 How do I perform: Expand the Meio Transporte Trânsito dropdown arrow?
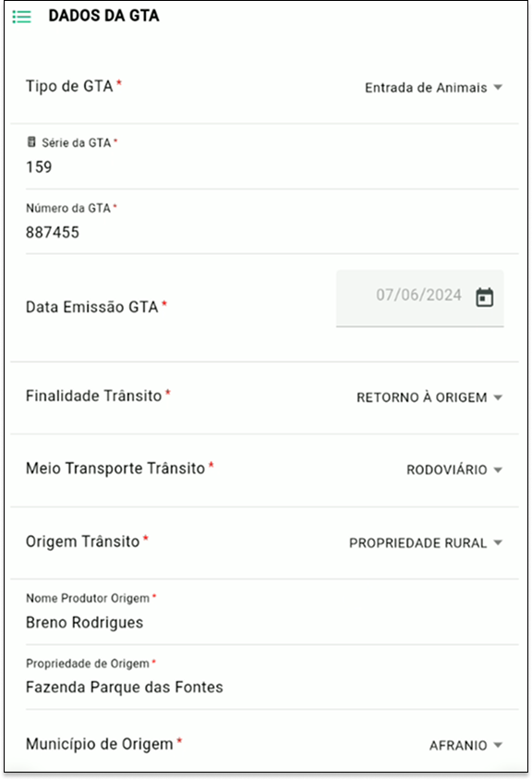click(498, 469)
